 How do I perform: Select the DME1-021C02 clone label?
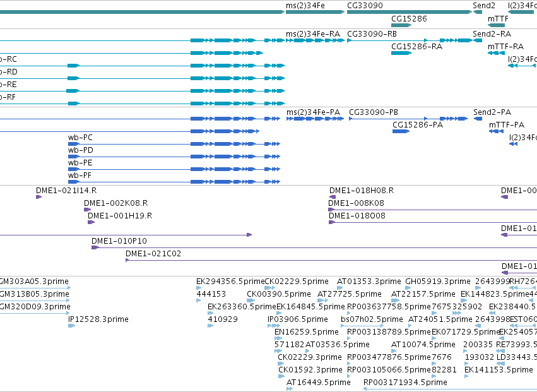tap(153, 254)
